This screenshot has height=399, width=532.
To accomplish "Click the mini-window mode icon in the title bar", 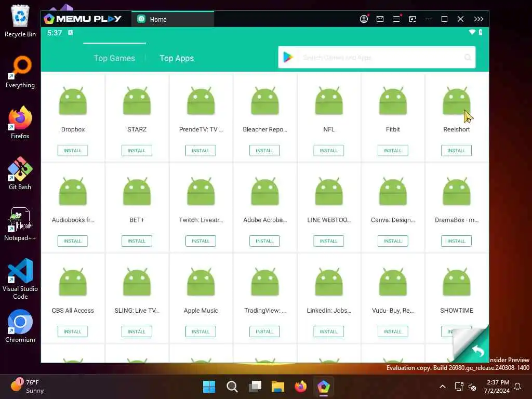I will pyautogui.click(x=413, y=19).
